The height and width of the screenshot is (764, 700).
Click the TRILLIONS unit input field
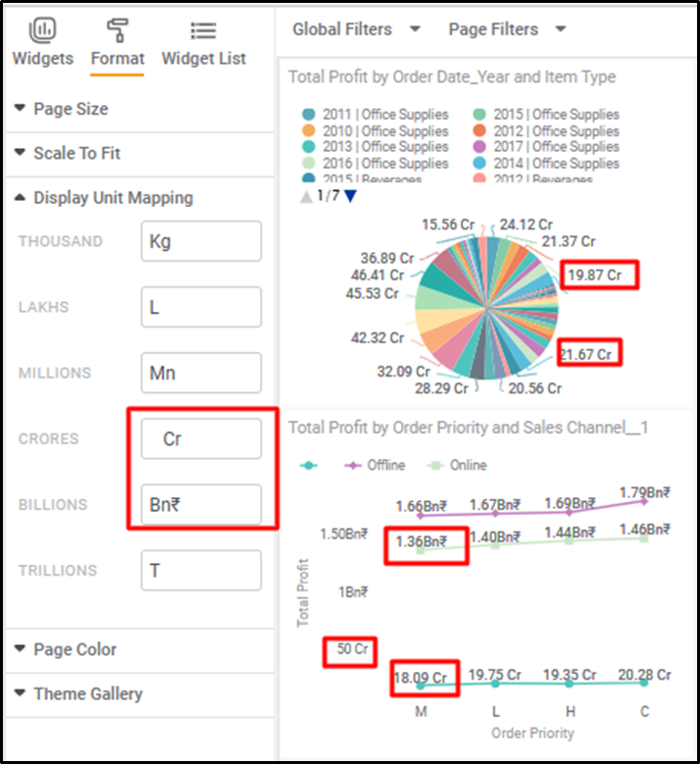(201, 570)
